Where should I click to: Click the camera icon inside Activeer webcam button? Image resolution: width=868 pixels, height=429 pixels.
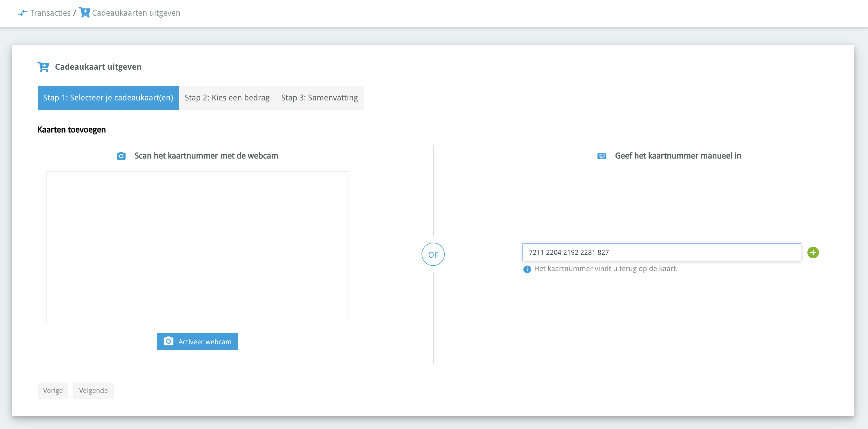point(168,341)
